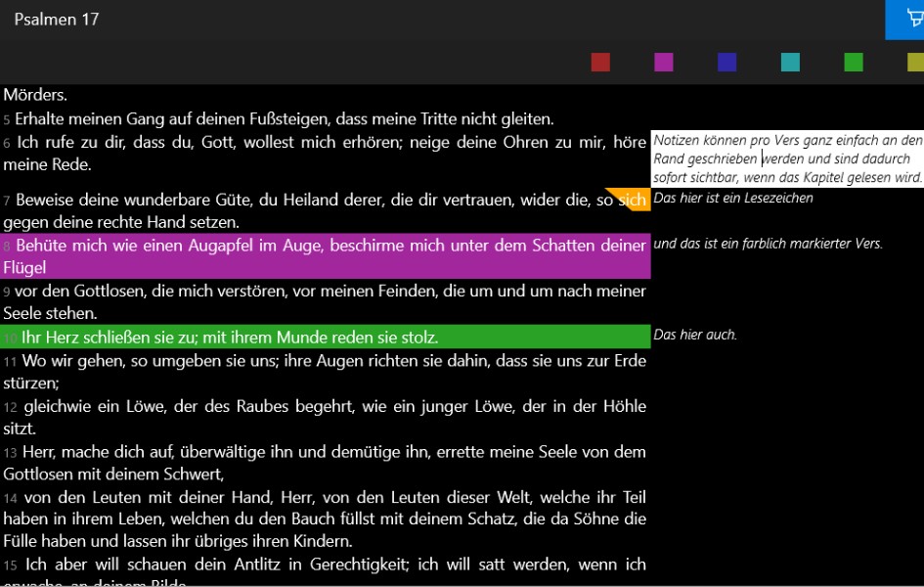
Task: Edit the note about the colored verse
Action: coord(768,244)
